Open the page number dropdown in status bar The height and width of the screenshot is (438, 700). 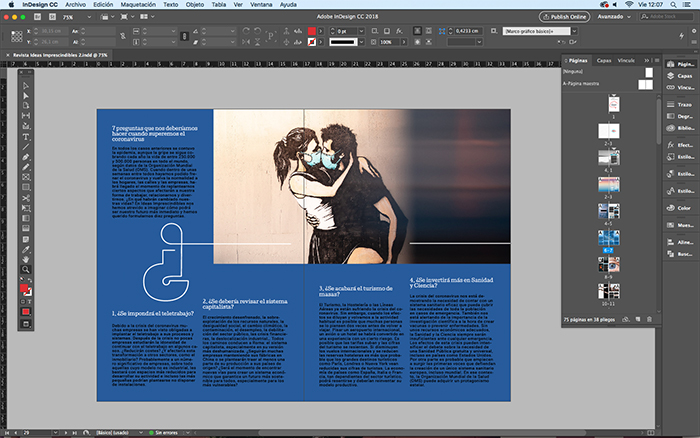click(x=55, y=433)
